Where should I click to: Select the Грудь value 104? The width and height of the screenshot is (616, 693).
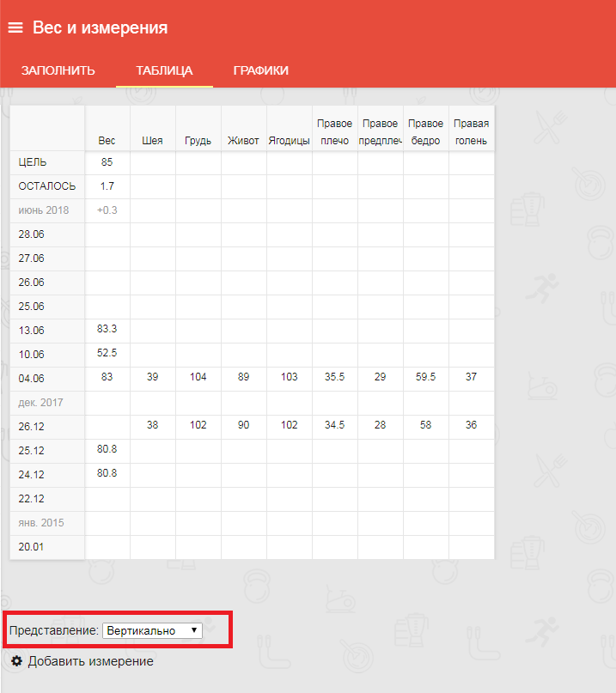198,377
